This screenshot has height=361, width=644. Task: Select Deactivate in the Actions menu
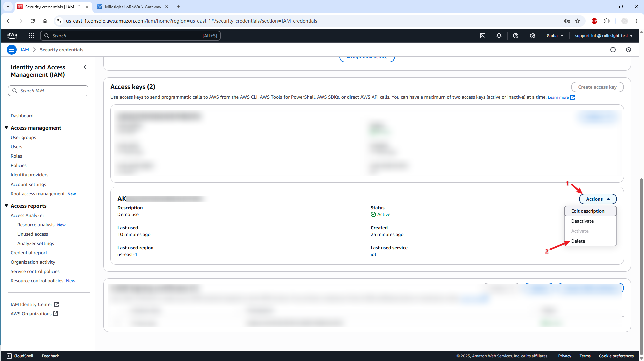coord(582,221)
